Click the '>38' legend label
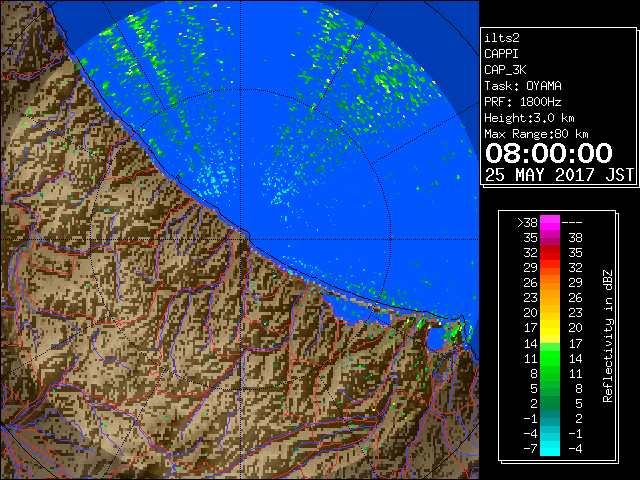Viewport: 640px width, 480px height. [527, 222]
